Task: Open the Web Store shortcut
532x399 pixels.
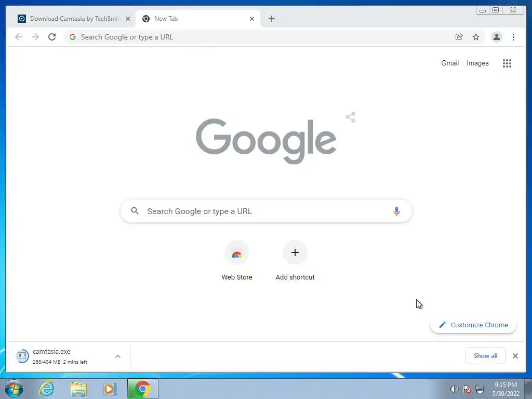Action: pos(237,260)
